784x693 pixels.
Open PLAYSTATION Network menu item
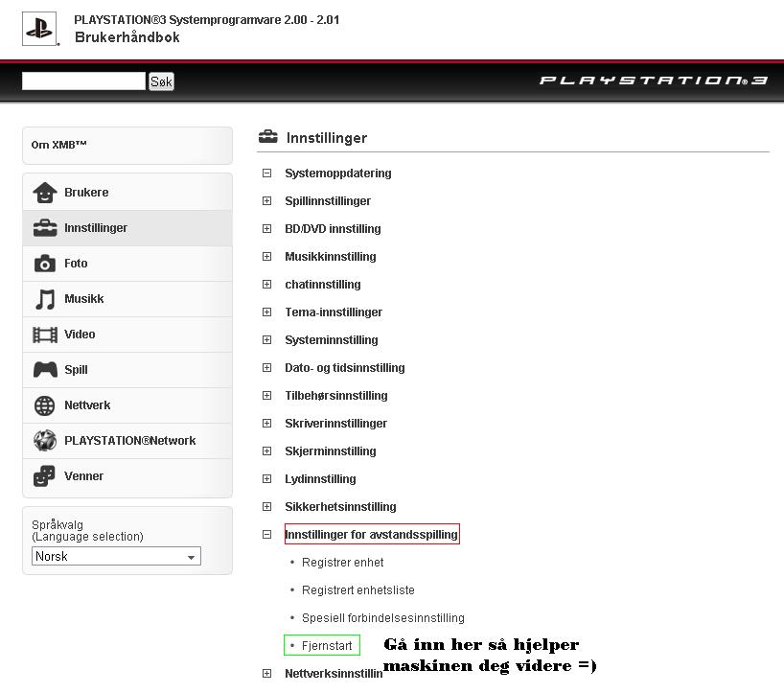(127, 441)
